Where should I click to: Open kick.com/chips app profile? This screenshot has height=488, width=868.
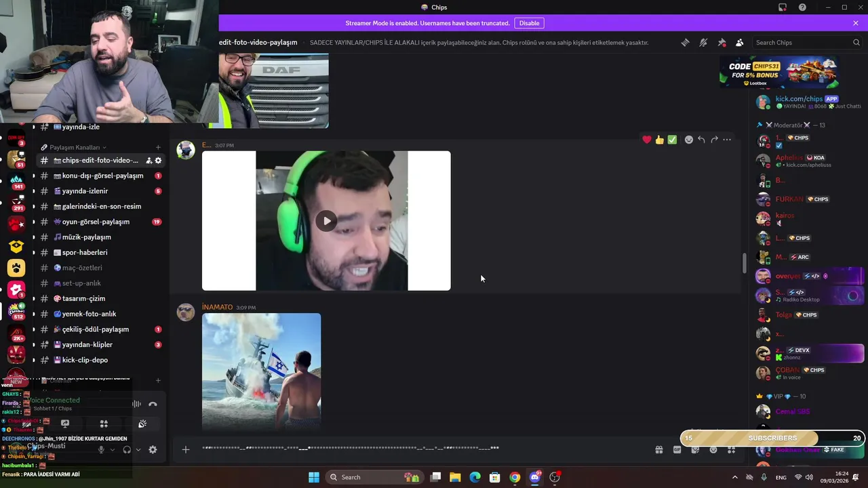pyautogui.click(x=808, y=102)
